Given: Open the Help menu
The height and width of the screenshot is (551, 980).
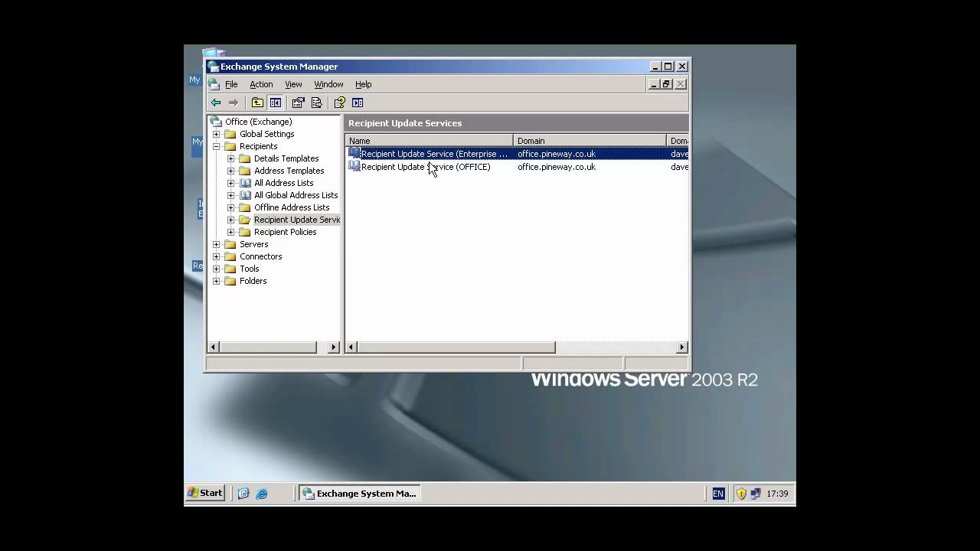Looking at the screenshot, I should click(363, 84).
